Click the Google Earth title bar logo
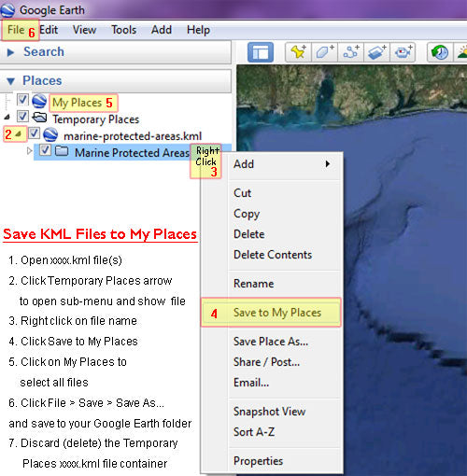 pyautogui.click(x=7, y=10)
